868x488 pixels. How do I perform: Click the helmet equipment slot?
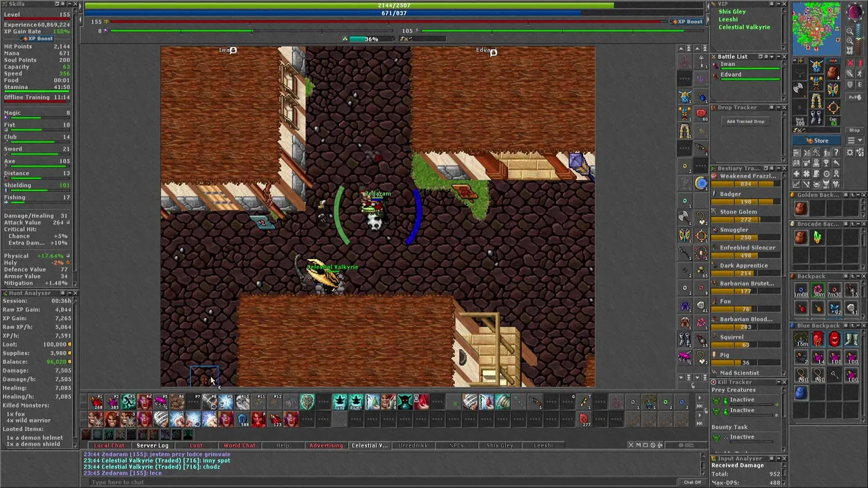point(816,66)
